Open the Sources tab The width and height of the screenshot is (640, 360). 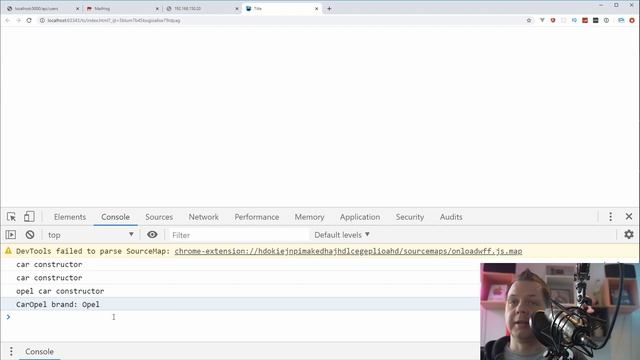159,217
